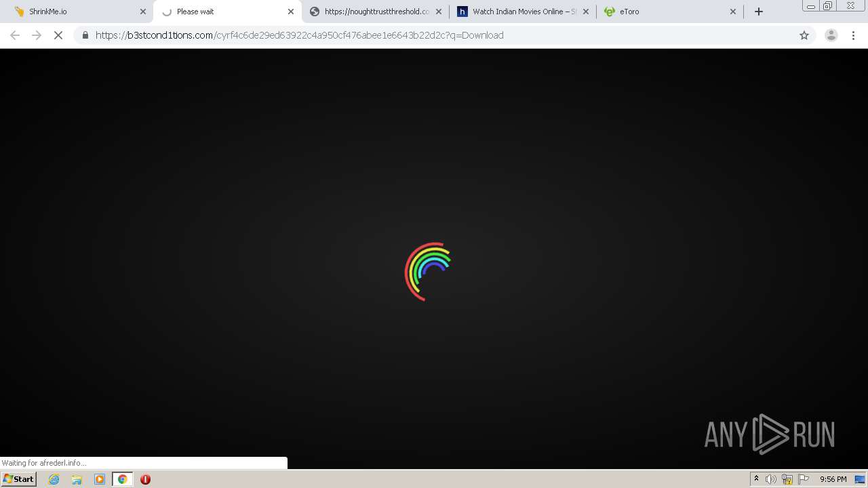This screenshot has height=488, width=868.
Task: Open a new browser tab
Action: [x=759, y=12]
